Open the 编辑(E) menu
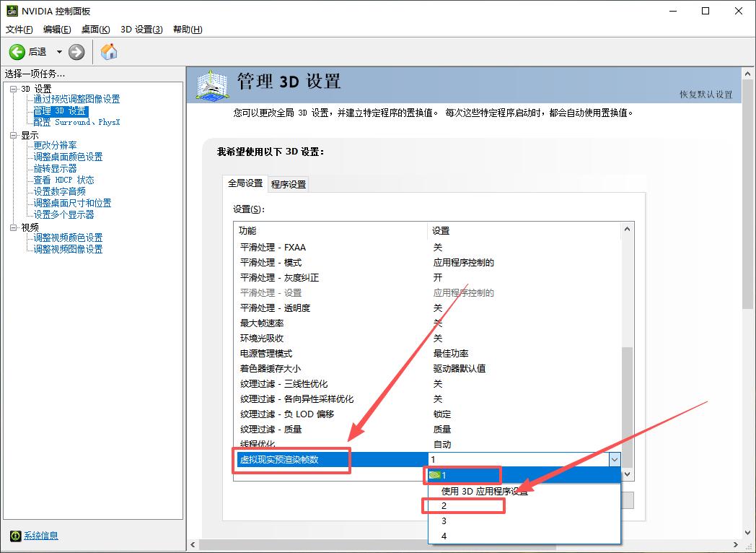Screen dimensions: 756x553 57,30
